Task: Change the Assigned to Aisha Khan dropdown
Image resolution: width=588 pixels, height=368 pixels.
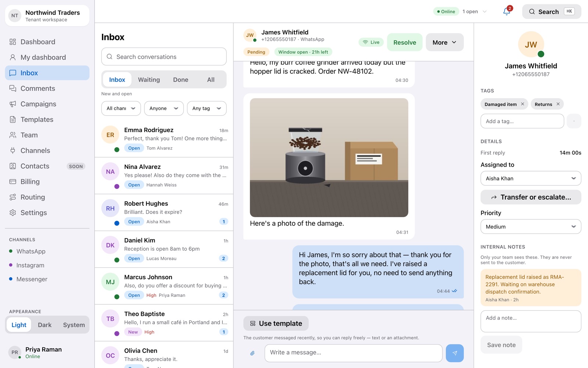Action: click(531, 178)
